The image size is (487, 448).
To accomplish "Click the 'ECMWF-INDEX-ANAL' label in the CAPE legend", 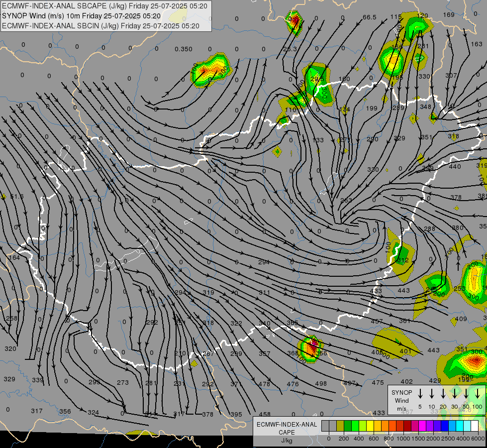I will pos(287,425).
